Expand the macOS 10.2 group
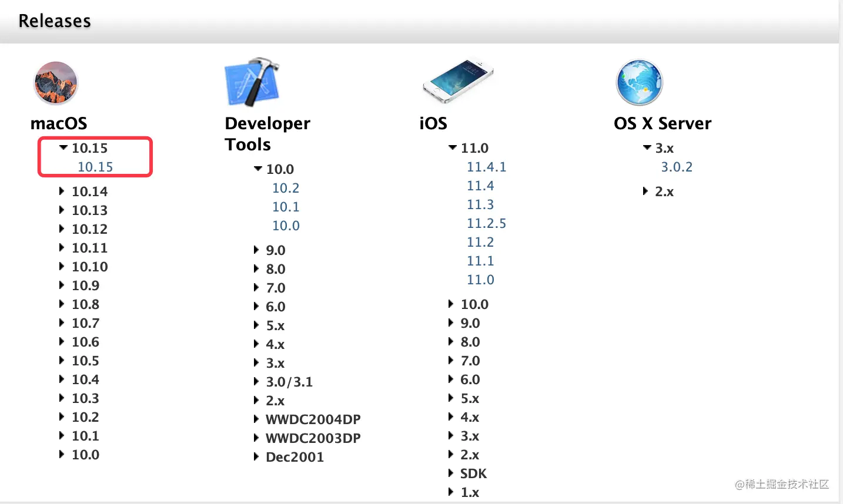The width and height of the screenshot is (843, 504). pyautogui.click(x=62, y=416)
